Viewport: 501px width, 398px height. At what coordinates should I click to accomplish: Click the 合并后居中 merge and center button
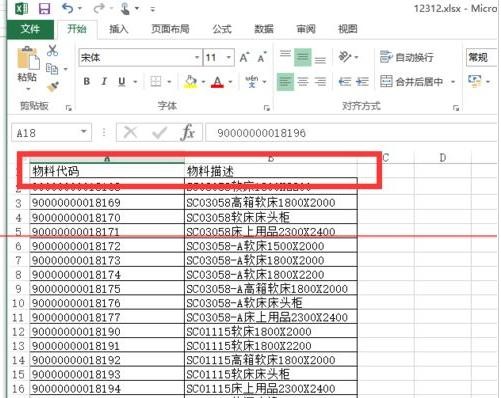[x=412, y=82]
